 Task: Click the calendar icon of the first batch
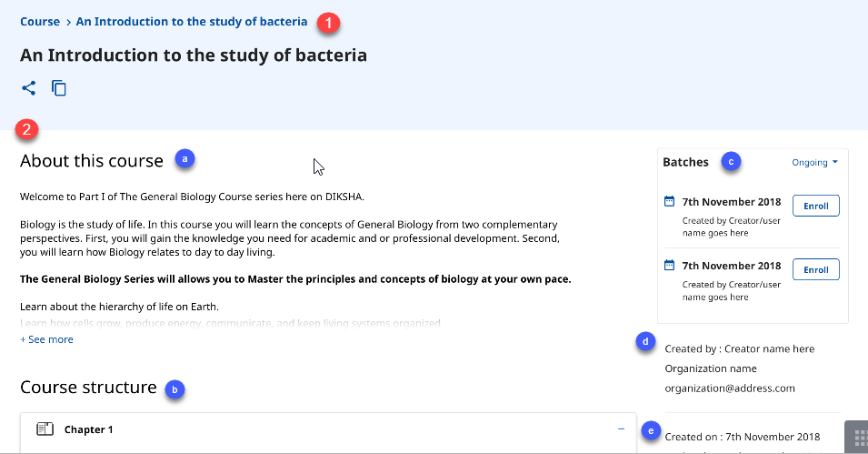(x=670, y=201)
